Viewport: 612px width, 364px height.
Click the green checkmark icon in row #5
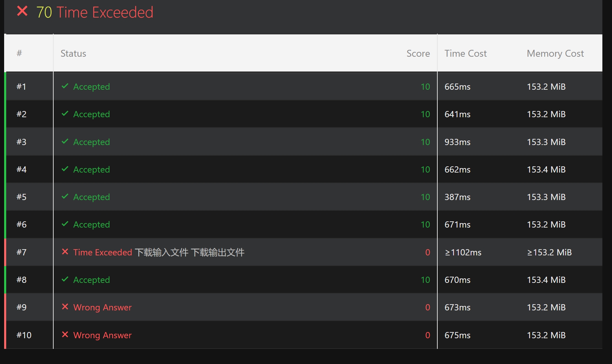pyautogui.click(x=65, y=196)
